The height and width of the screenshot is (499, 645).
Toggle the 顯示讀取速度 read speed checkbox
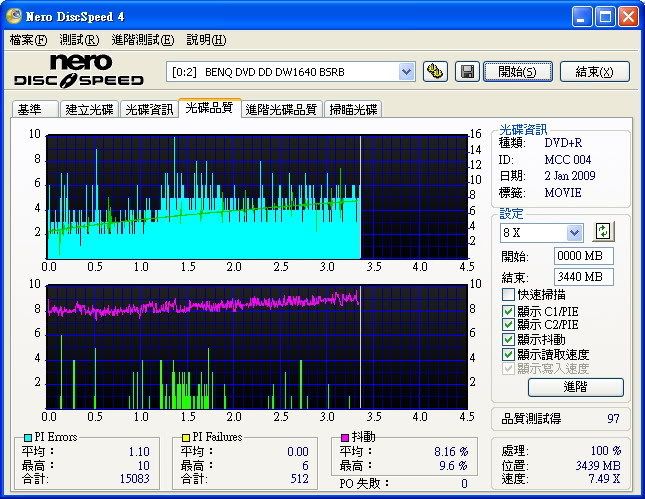pos(509,354)
